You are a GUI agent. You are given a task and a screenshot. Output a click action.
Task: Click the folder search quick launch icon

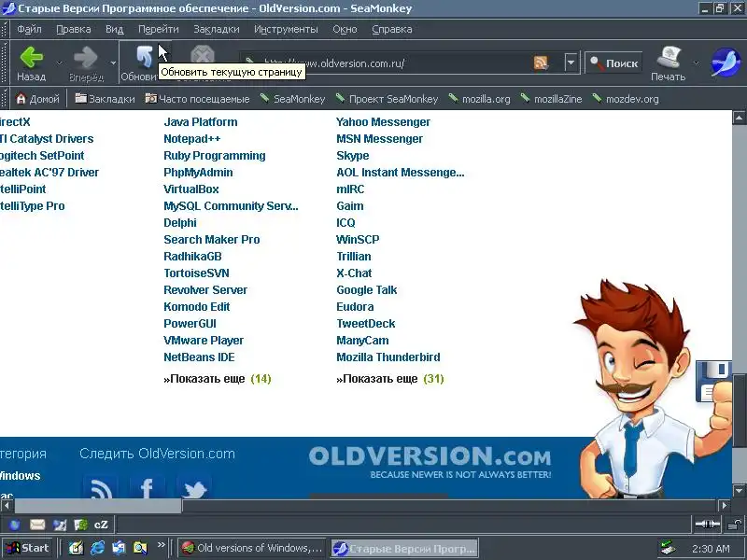click(140, 548)
